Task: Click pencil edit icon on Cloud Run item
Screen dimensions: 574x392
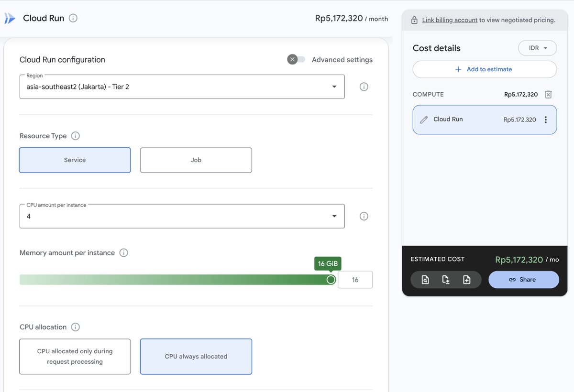Action: pos(424,120)
